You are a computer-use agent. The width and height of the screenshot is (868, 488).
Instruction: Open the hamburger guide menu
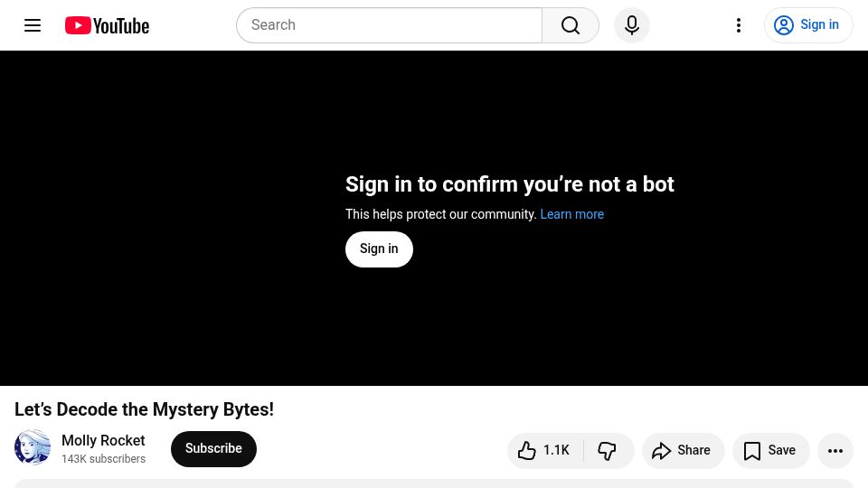pos(33,25)
